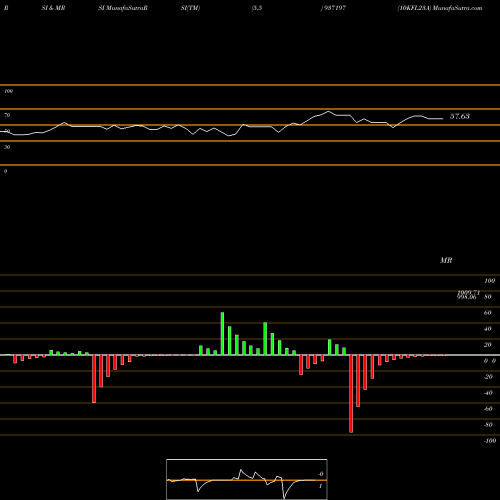Click the 'SI MunafaSutraR' header label

pyautogui.click(x=123, y=8)
